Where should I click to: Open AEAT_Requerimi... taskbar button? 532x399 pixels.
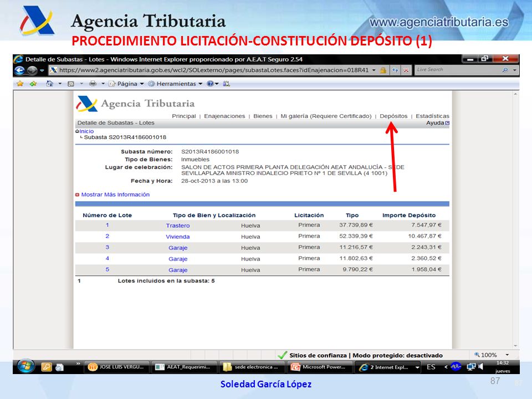tap(184, 367)
